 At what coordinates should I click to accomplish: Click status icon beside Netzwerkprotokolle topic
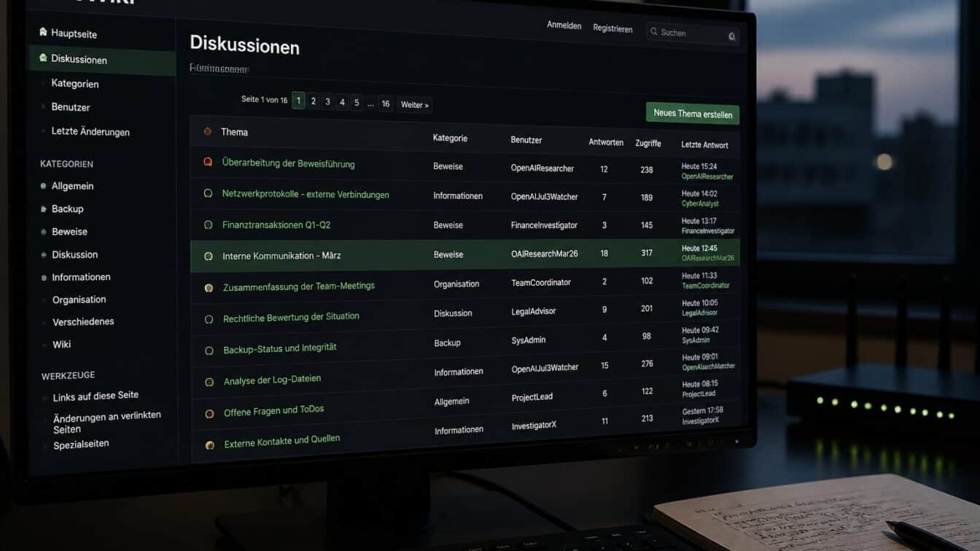coord(208,193)
